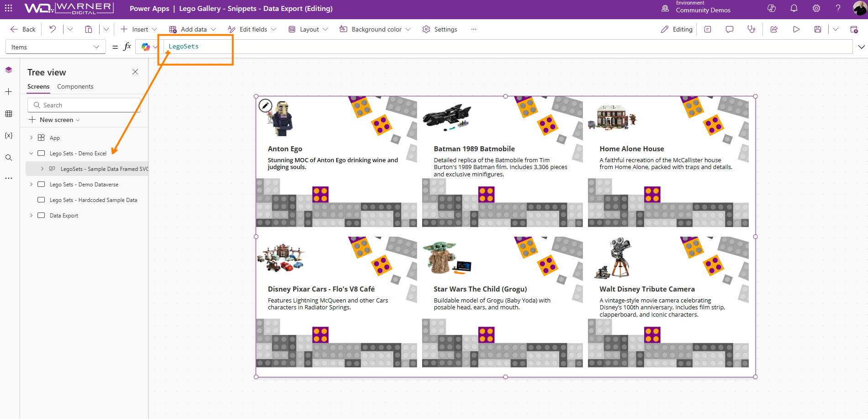This screenshot has height=419, width=868.
Task: Run the App checker stethoscope
Action: click(x=752, y=29)
